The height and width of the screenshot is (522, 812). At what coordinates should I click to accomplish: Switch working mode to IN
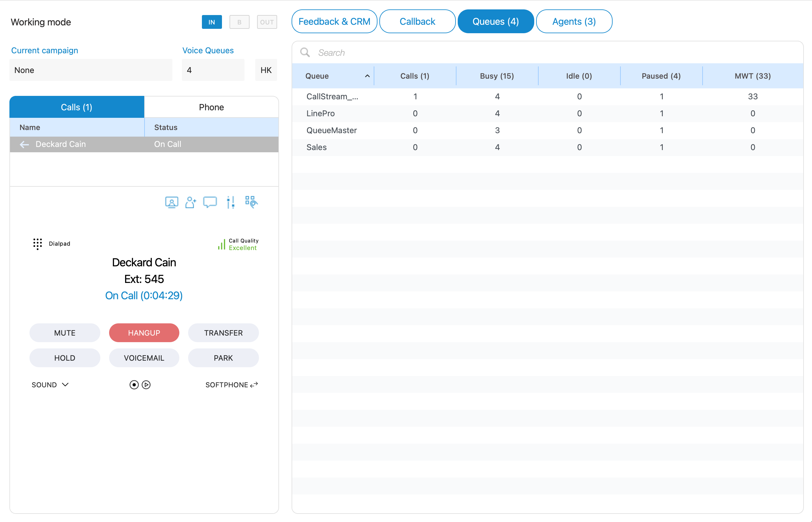(212, 22)
